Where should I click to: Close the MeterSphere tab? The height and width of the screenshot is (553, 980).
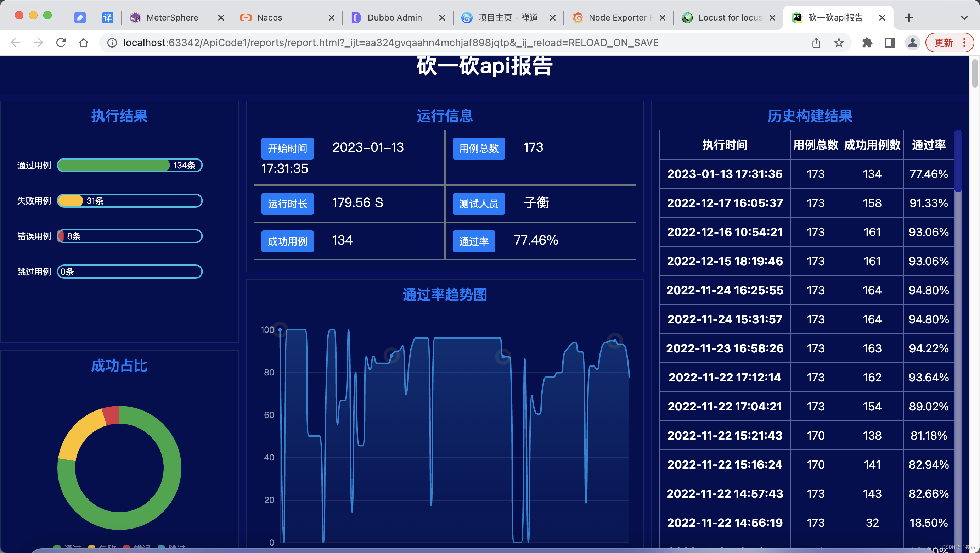point(221,17)
